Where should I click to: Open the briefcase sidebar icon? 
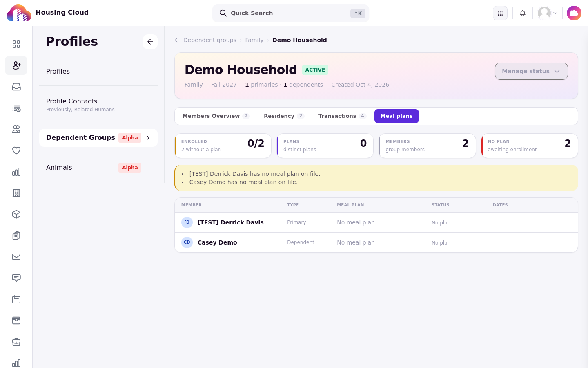[16, 342]
